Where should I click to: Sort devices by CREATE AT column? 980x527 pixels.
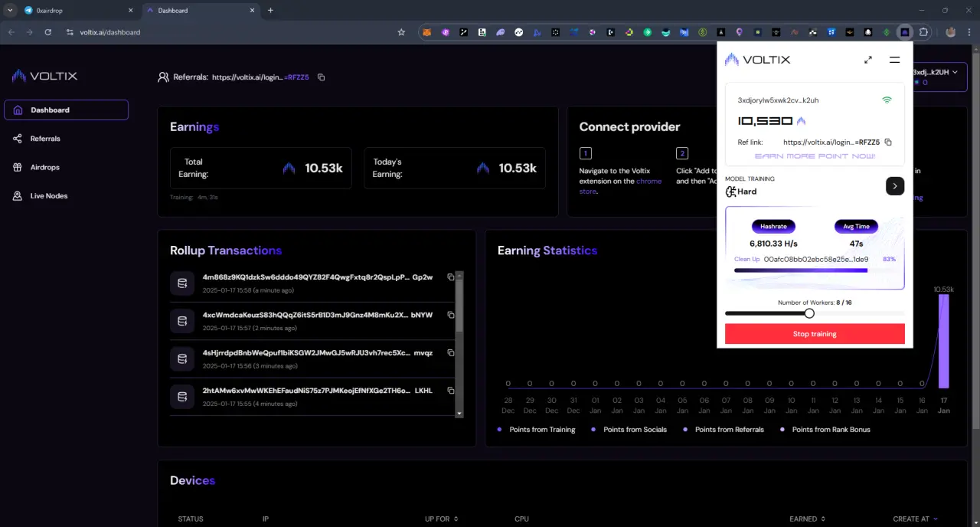(915, 519)
